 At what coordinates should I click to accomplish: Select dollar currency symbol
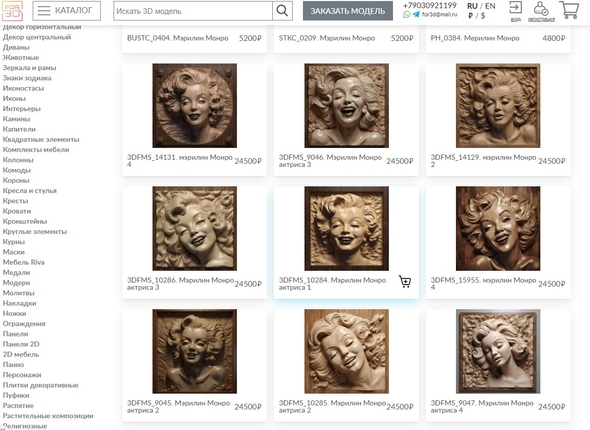[483, 16]
